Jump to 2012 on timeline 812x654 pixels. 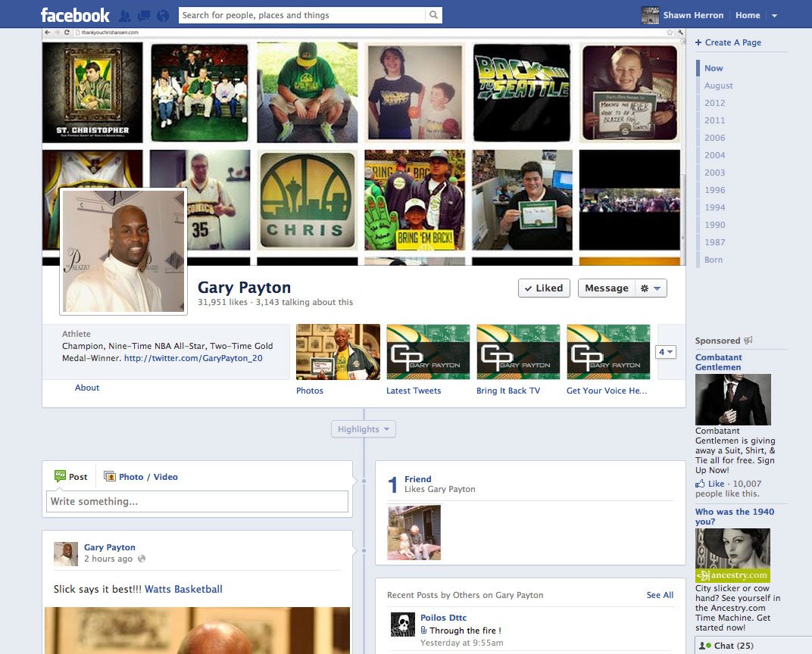[x=714, y=103]
